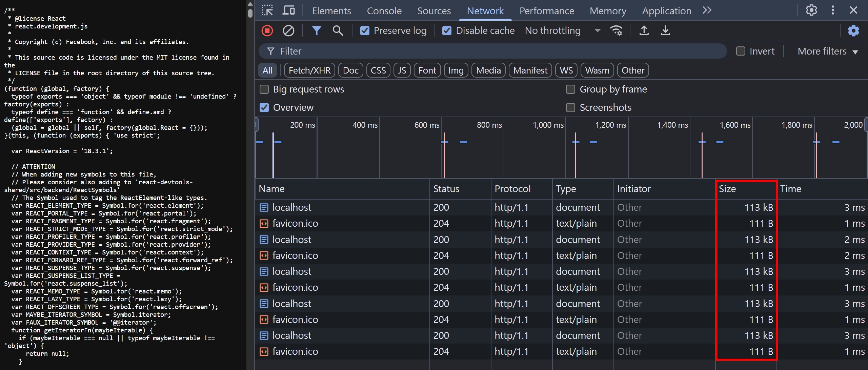Select the last favicon.ico request row
Image resolution: width=868 pixels, height=370 pixels.
point(561,351)
